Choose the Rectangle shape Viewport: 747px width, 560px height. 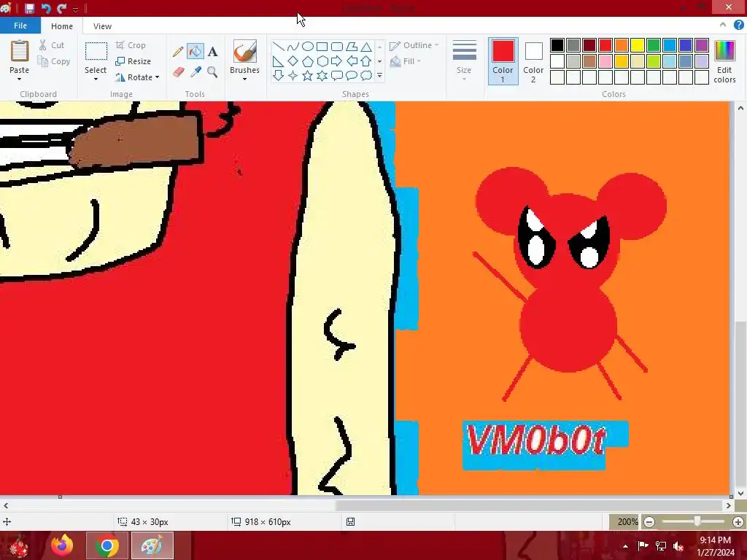click(322, 46)
